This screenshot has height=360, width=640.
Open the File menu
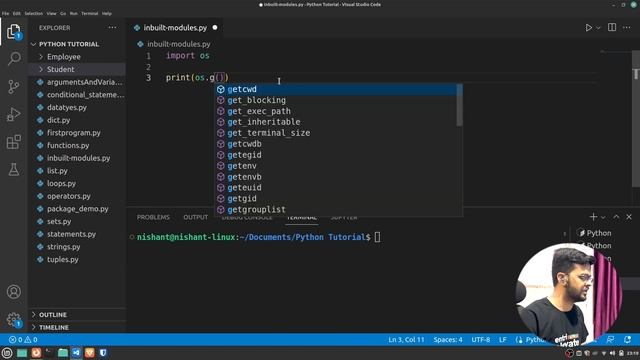click(5, 13)
